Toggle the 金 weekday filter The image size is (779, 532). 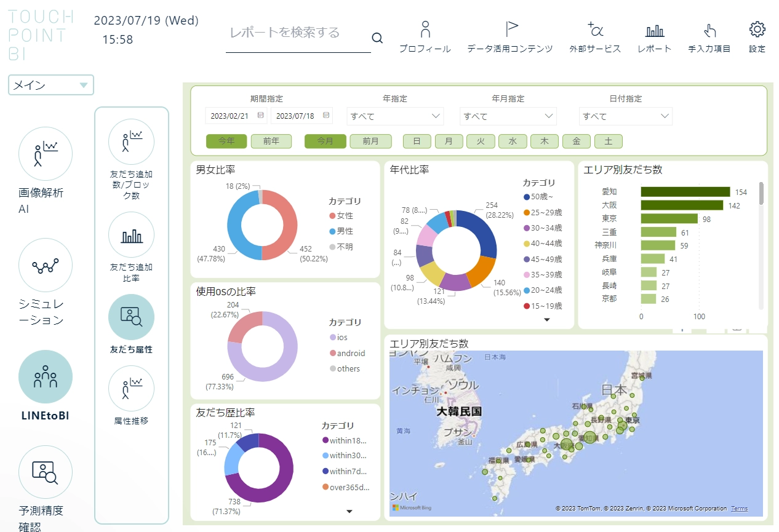click(577, 141)
